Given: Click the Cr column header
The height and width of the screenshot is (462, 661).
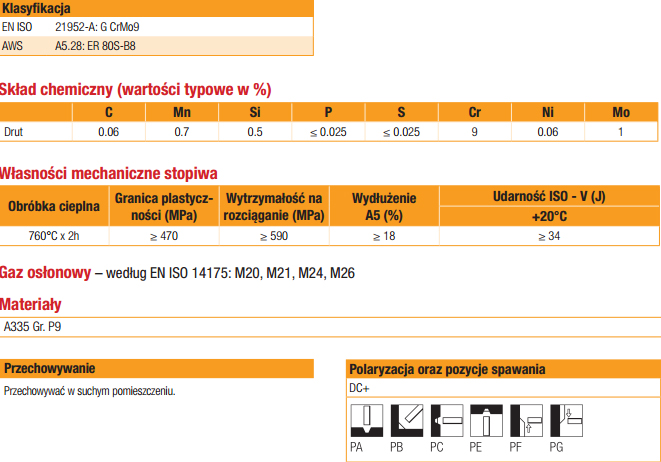Looking at the screenshot, I should click(x=474, y=112).
